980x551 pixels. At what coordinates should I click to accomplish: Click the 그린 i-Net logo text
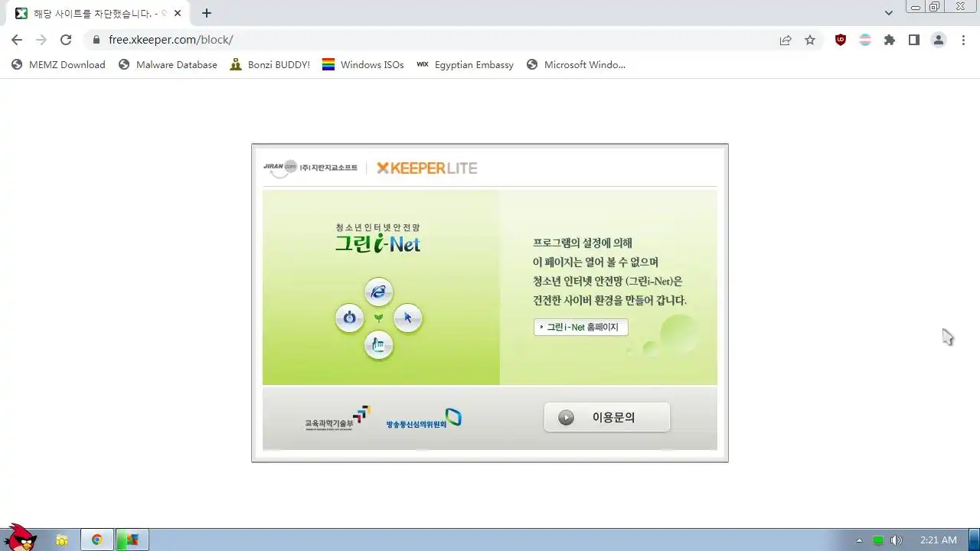(x=378, y=244)
